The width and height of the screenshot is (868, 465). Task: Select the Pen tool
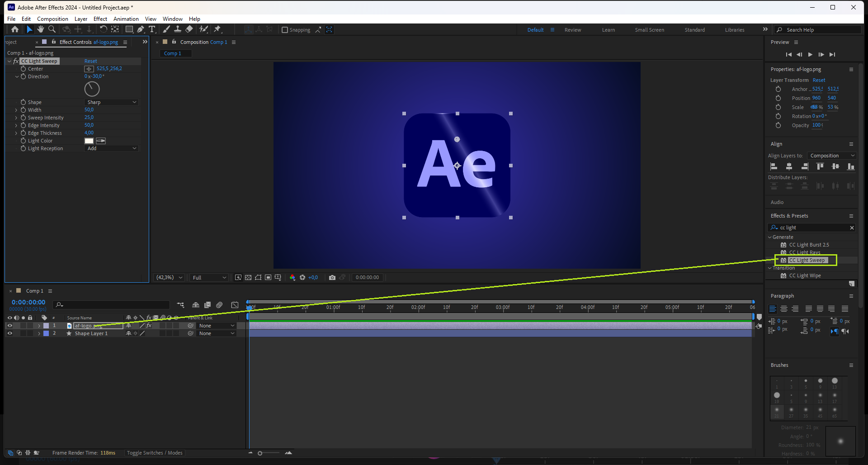pos(141,29)
